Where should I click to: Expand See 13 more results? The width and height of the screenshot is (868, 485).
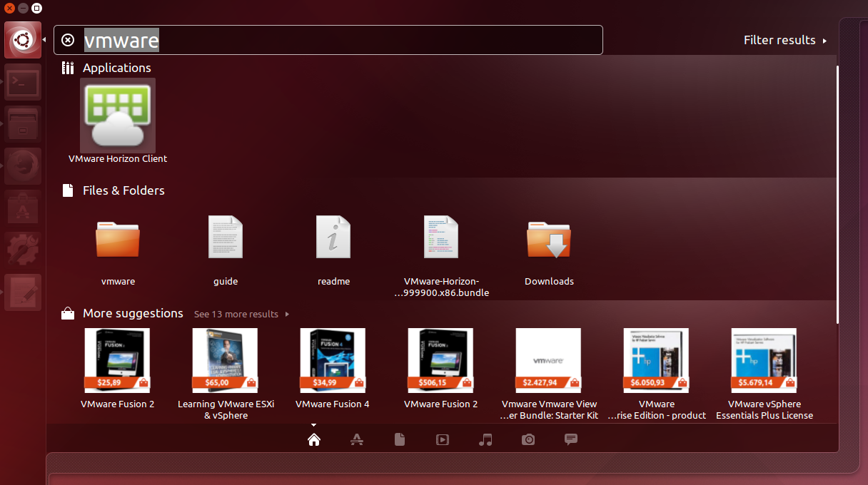[x=241, y=314]
